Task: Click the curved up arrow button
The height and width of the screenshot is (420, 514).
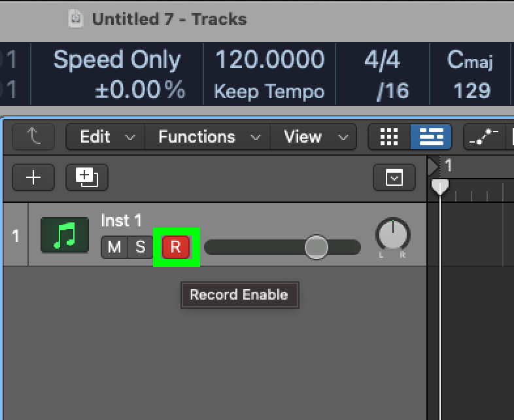Action: [33, 137]
